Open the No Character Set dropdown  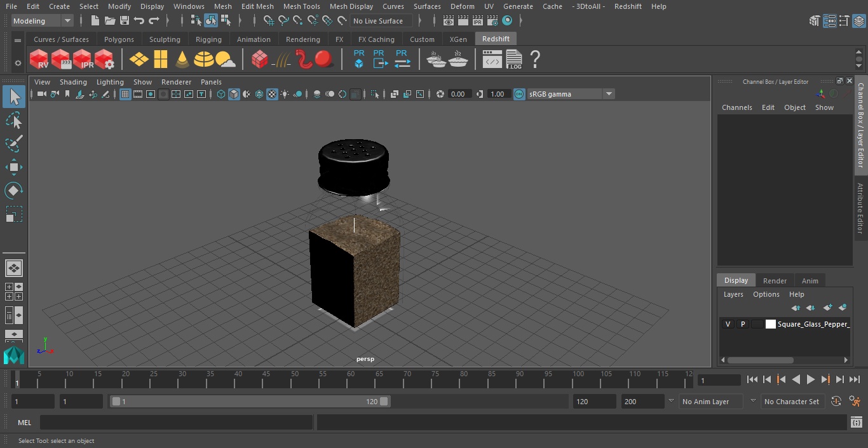(x=792, y=402)
